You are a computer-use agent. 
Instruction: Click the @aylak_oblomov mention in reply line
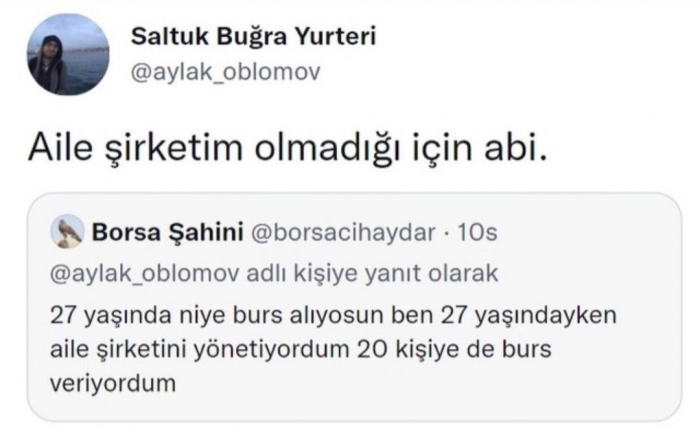(x=145, y=274)
